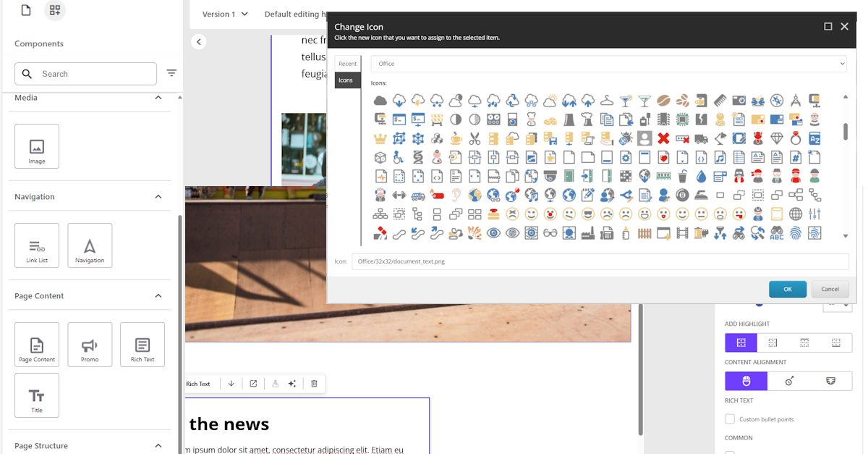Select the sunglasses smiley icon

[587, 214]
